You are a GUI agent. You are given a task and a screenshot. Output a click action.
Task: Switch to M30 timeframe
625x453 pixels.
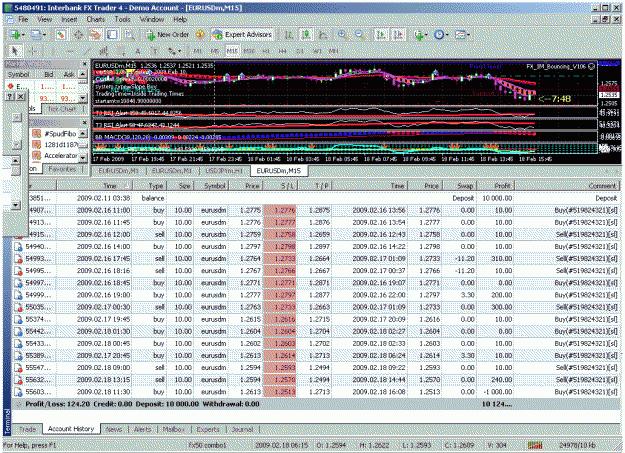[249, 51]
